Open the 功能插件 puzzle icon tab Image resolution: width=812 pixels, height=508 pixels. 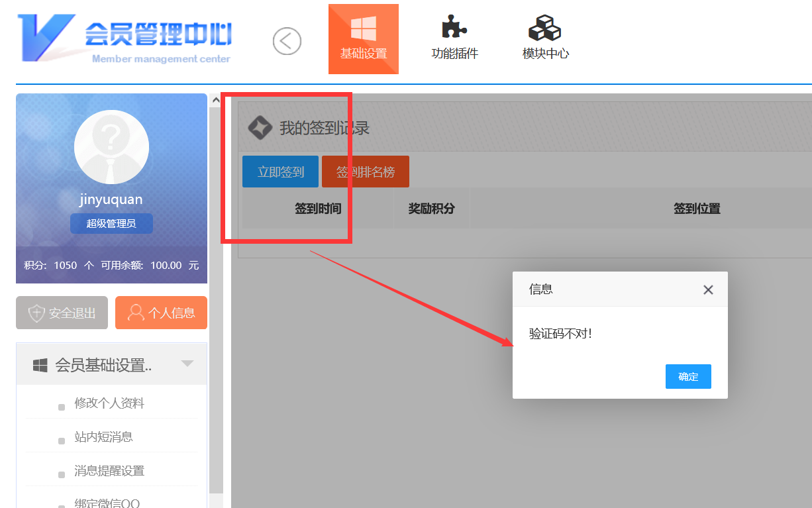pyautogui.click(x=454, y=39)
